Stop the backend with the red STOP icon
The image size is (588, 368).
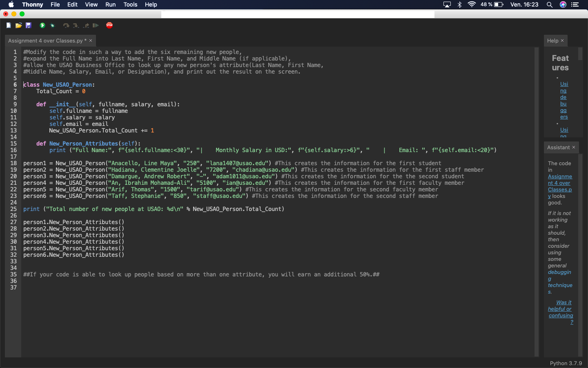tap(109, 25)
